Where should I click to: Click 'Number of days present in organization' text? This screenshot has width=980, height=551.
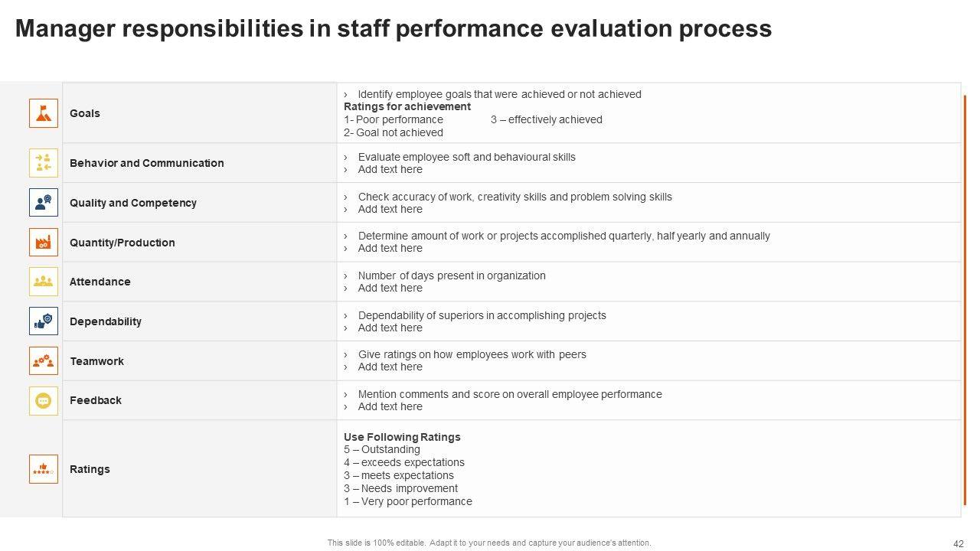click(451, 275)
